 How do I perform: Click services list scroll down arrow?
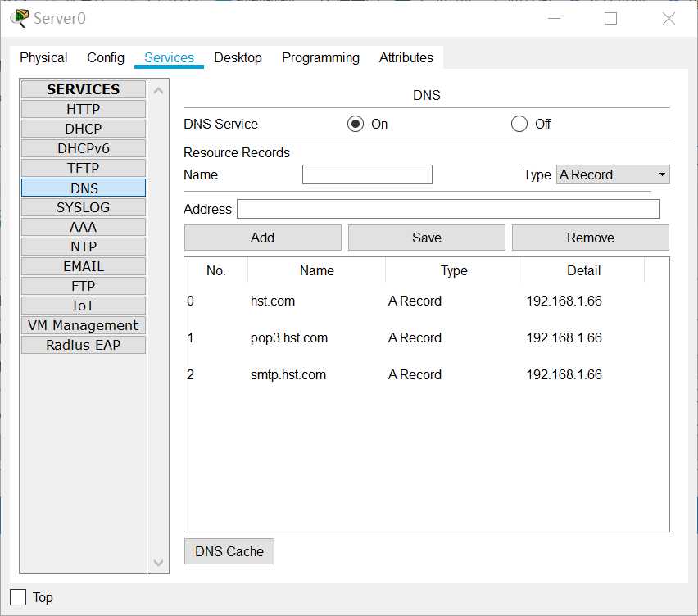[x=158, y=563]
